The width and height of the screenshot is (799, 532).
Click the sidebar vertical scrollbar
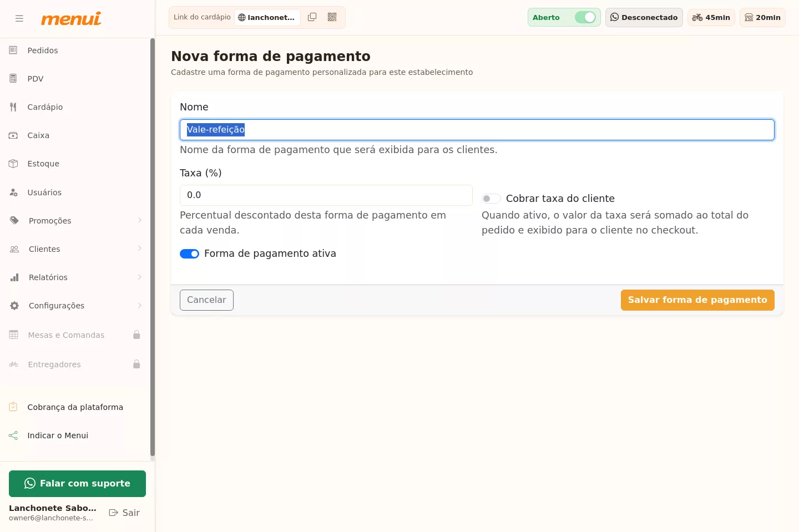pyautogui.click(x=153, y=248)
